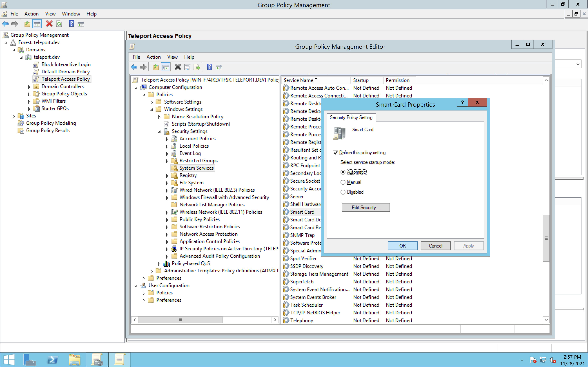Open the Action menu in the editor

pyautogui.click(x=153, y=57)
